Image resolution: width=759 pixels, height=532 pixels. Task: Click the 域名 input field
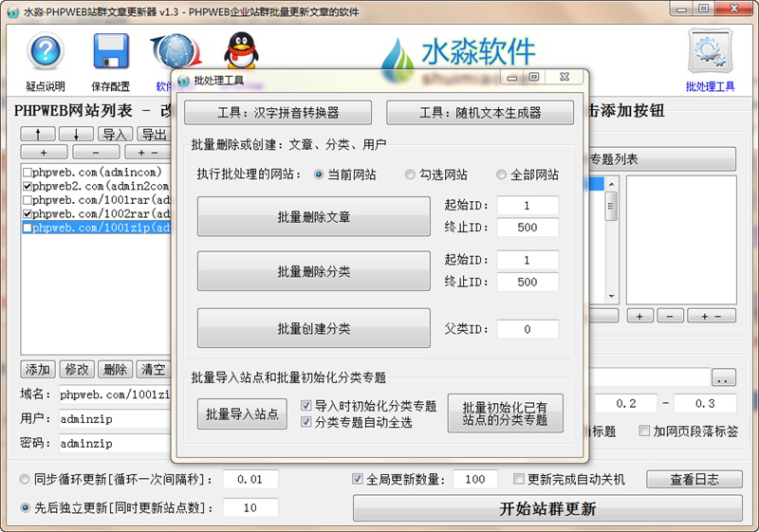115,394
